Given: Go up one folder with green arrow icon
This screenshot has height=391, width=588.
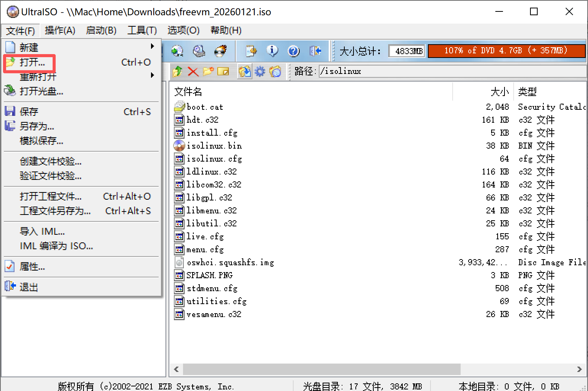Looking at the screenshot, I should click(x=177, y=71).
